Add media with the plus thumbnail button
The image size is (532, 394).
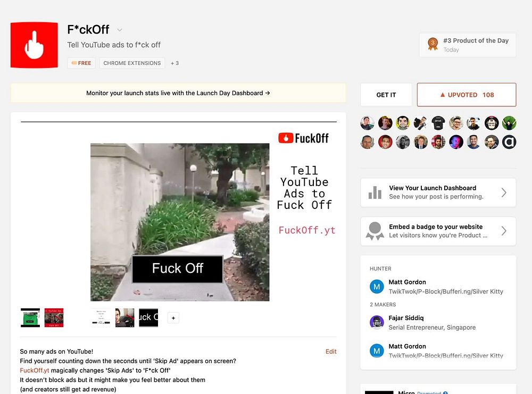[x=173, y=318]
